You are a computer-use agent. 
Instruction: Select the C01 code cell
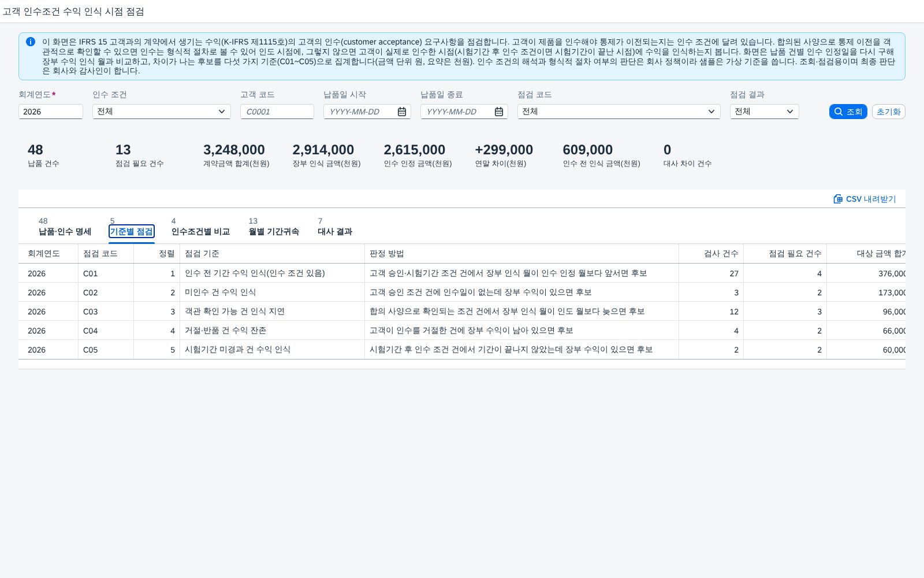pos(106,273)
